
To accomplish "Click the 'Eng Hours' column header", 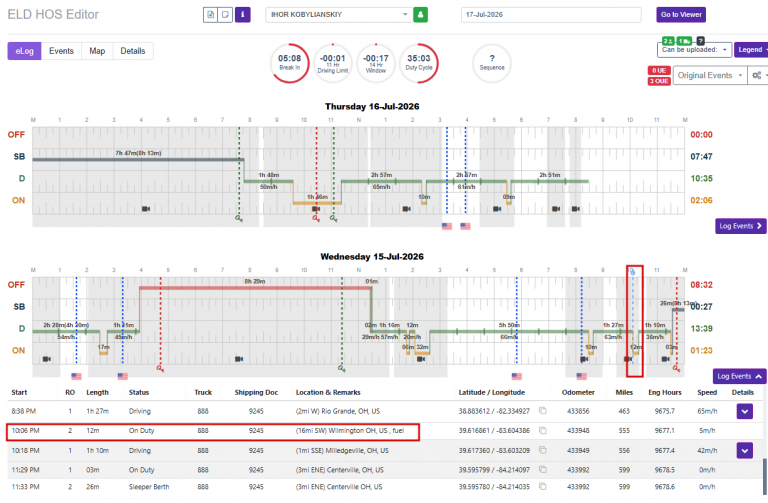I will coord(665,392).
